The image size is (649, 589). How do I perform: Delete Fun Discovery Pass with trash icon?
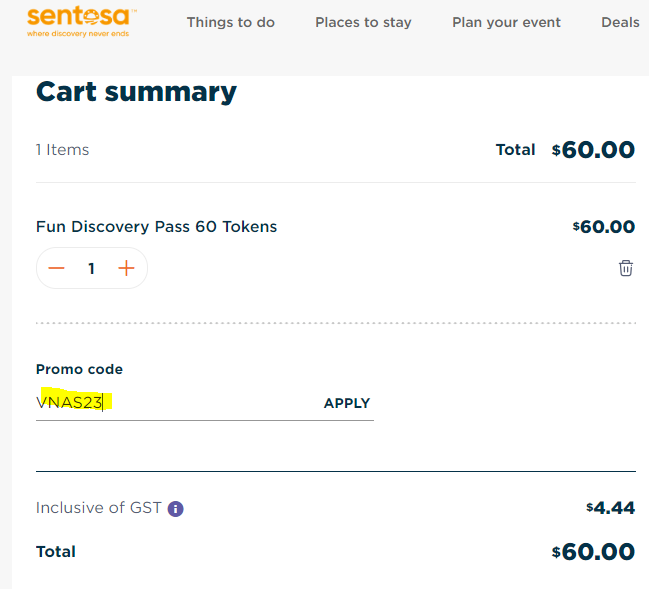pos(626,268)
